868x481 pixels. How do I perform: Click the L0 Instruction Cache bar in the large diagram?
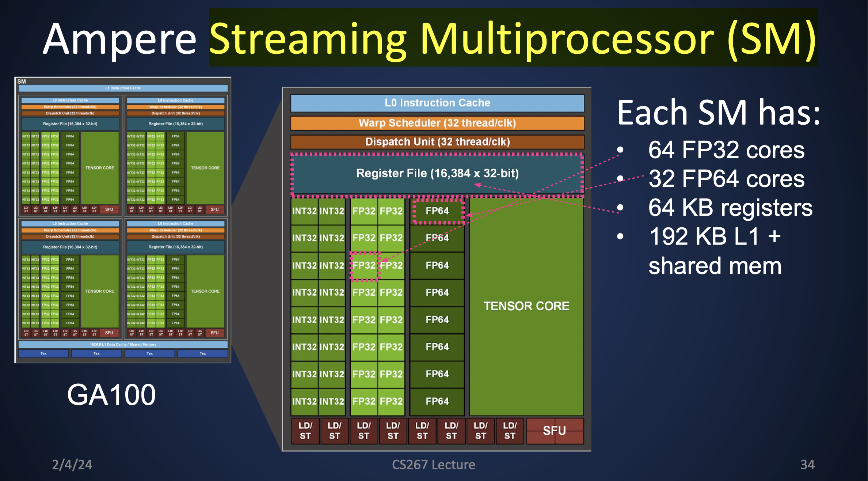[x=437, y=103]
